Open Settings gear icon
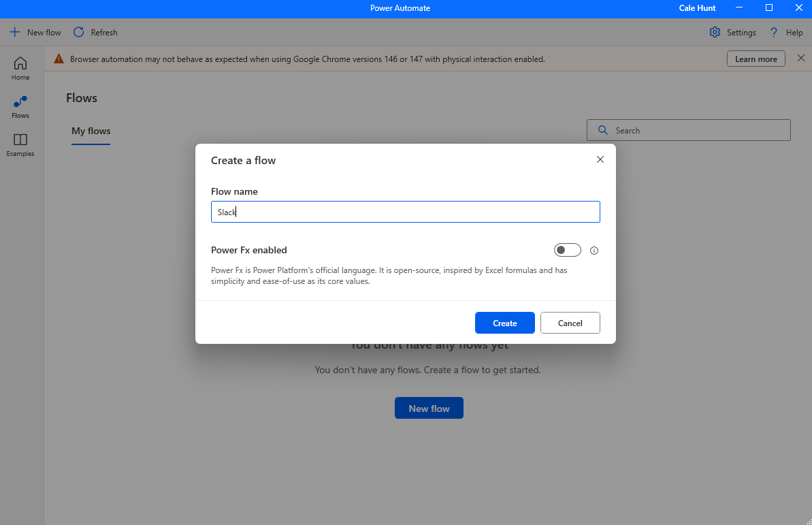Image resolution: width=812 pixels, height=525 pixels. coord(715,32)
